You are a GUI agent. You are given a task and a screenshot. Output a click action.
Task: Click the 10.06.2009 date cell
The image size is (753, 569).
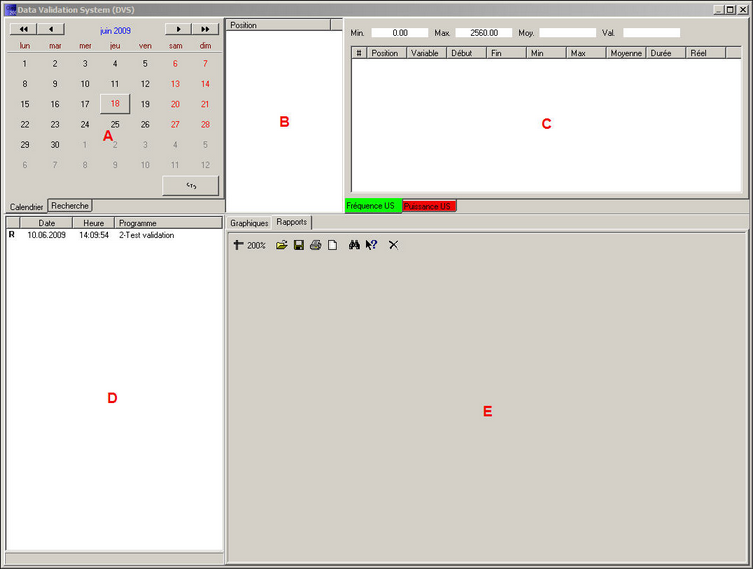pos(47,235)
